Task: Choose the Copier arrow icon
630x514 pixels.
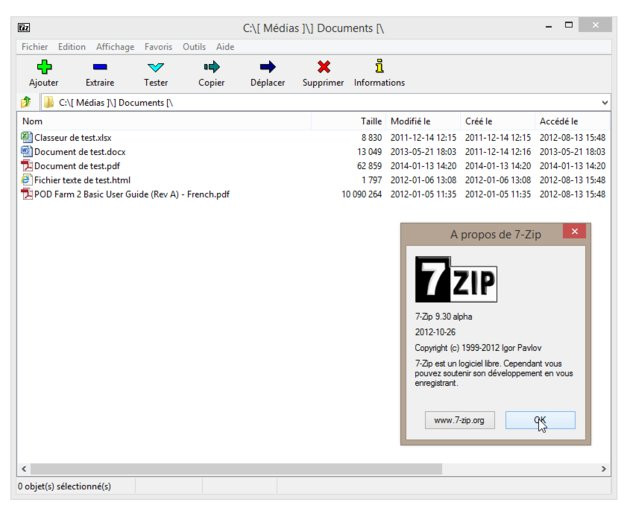Action: (211, 67)
